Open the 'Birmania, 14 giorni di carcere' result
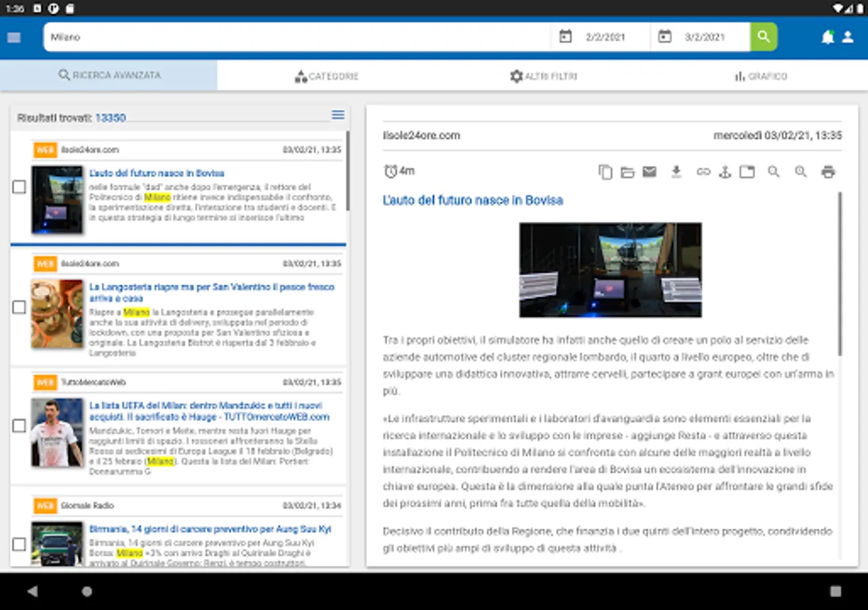Screen dimensions: 868x610 click(x=210, y=529)
